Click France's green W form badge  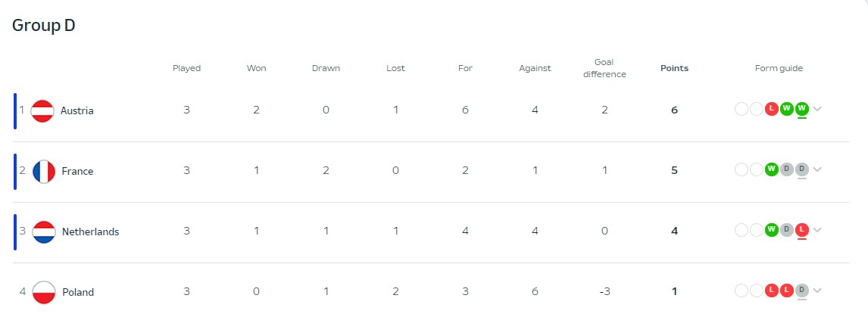tap(772, 169)
